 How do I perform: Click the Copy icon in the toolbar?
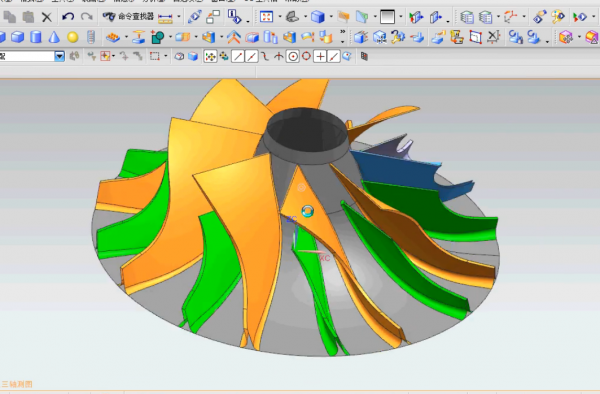click(x=9, y=17)
